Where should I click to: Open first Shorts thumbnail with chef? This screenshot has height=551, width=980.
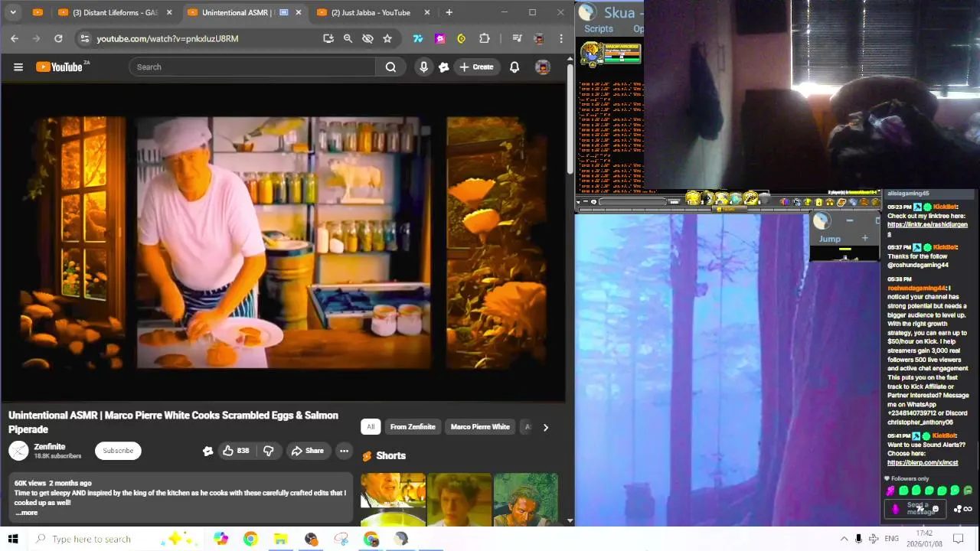click(393, 500)
